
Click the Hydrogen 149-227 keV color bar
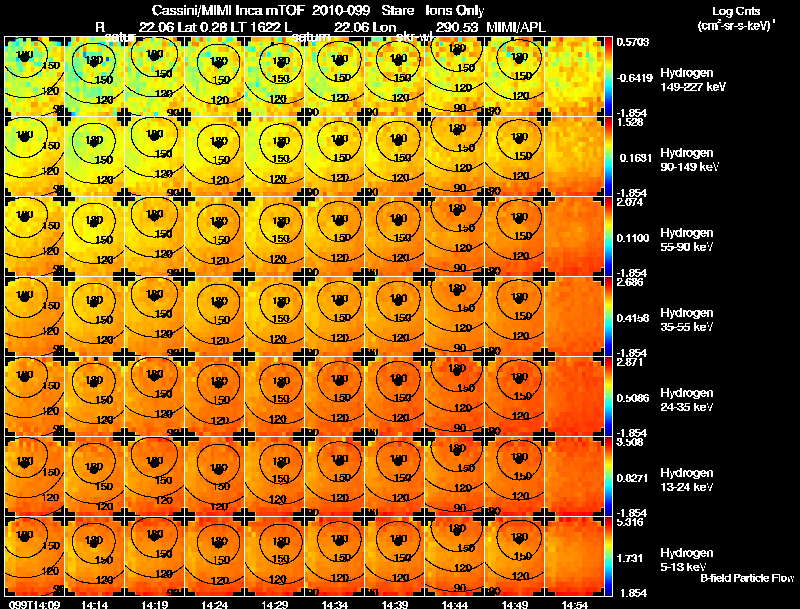pyautogui.click(x=608, y=77)
